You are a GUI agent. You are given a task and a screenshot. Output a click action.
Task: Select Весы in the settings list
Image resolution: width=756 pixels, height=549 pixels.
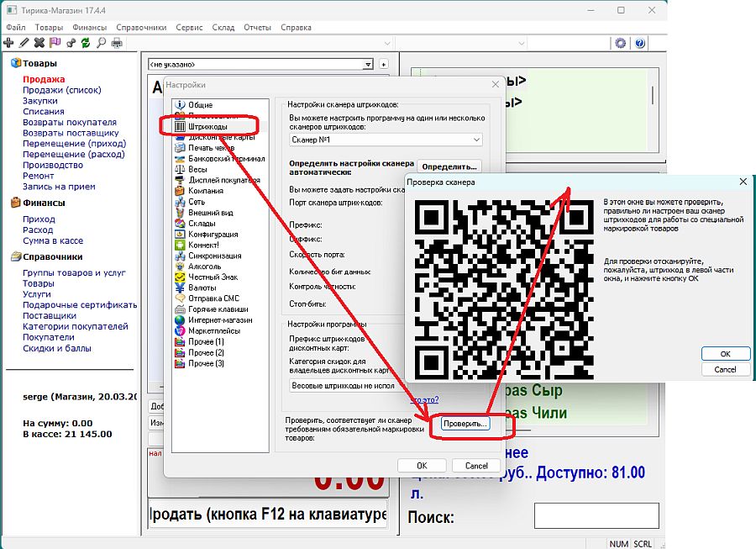[198, 170]
